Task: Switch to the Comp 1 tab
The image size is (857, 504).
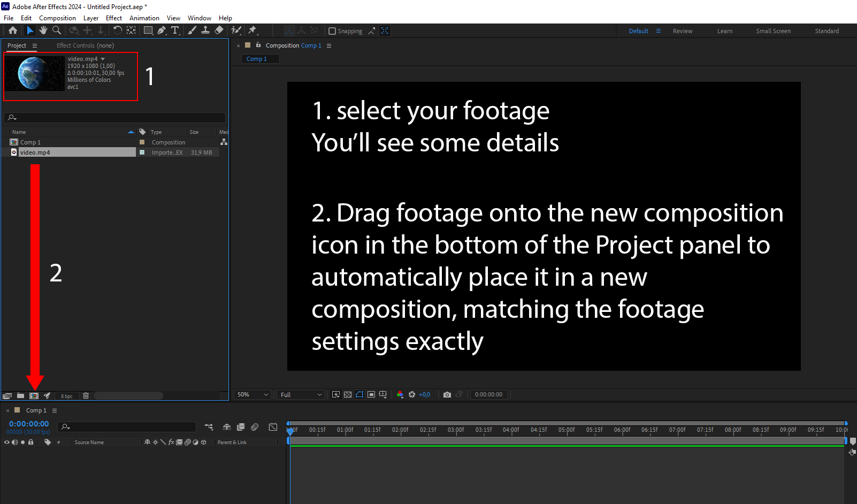Action: click(x=259, y=59)
